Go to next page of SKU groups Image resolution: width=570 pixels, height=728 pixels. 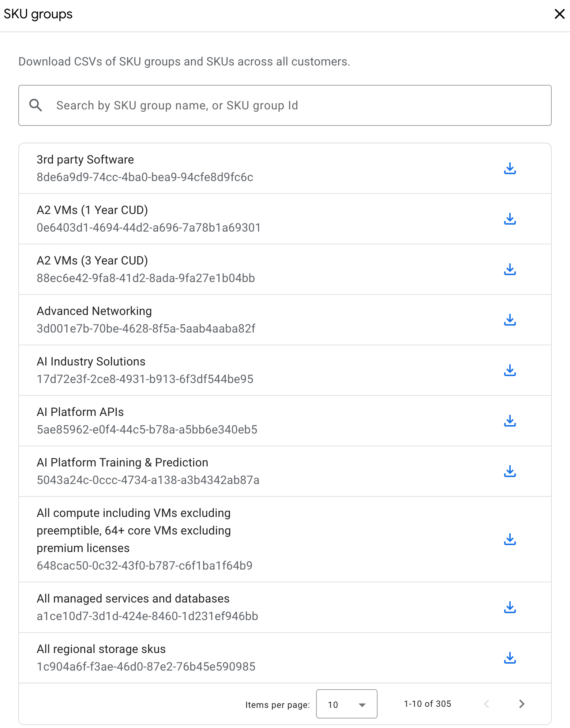click(522, 704)
